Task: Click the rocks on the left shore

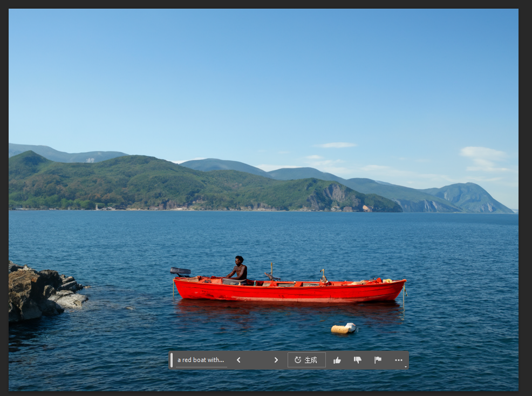Action: pyautogui.click(x=38, y=294)
